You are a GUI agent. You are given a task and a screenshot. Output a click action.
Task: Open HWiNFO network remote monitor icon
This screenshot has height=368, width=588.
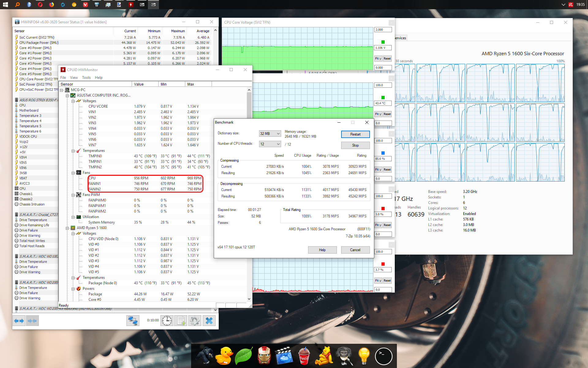(x=133, y=321)
